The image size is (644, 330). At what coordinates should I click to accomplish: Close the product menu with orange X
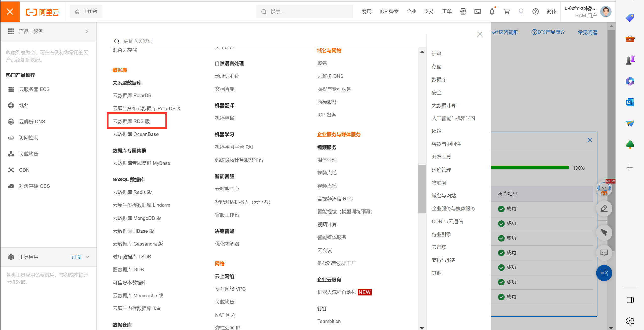pos(10,11)
